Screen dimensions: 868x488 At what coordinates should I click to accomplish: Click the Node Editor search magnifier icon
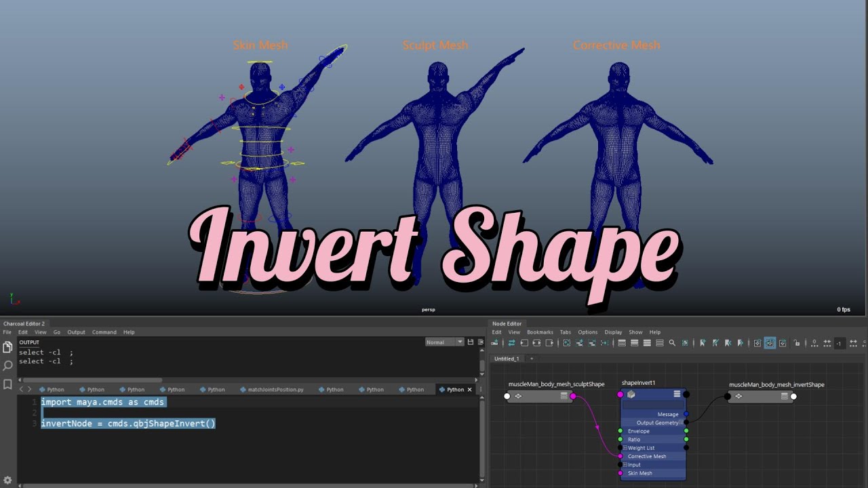click(672, 343)
